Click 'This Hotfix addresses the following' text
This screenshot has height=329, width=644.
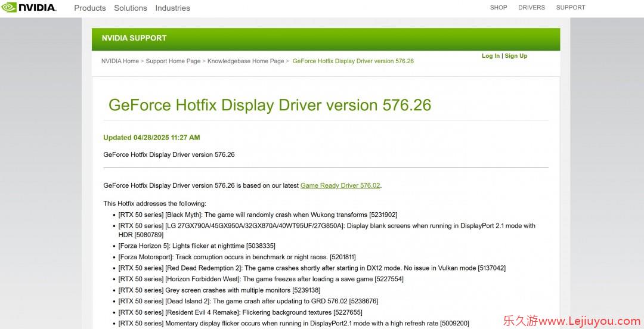(x=155, y=204)
